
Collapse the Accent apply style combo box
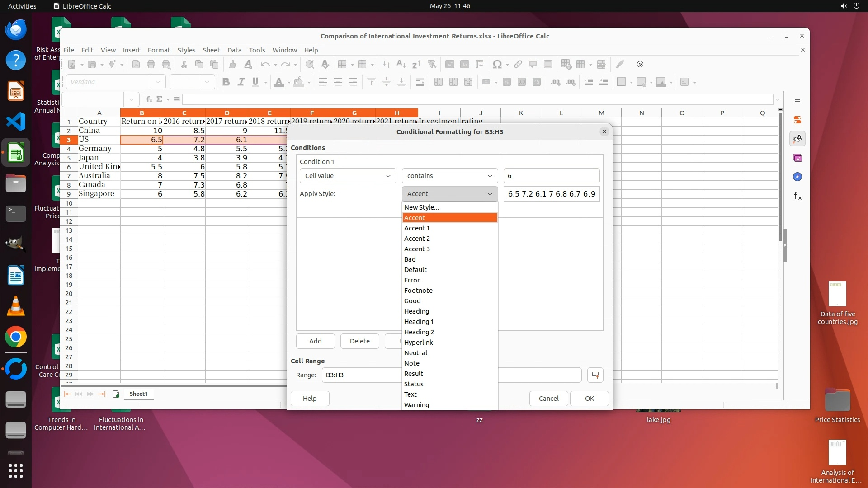click(449, 194)
